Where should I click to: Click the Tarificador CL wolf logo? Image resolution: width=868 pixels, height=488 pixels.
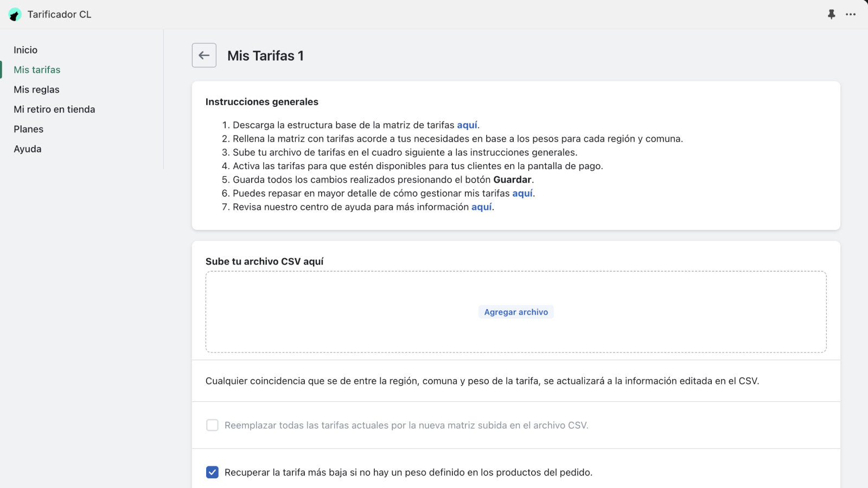click(15, 15)
